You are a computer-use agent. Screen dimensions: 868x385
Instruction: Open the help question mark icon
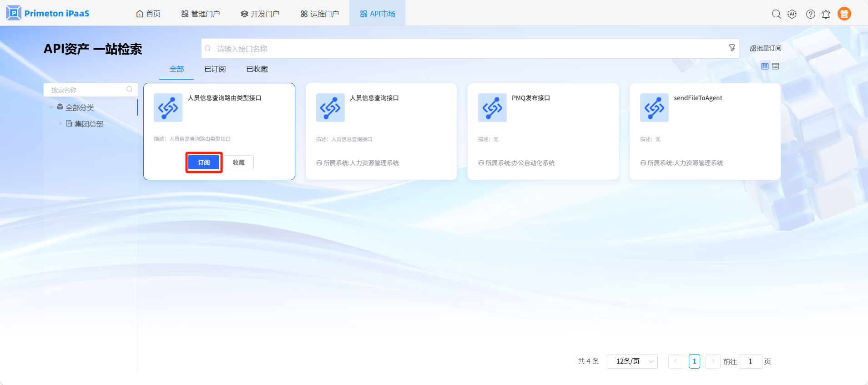tap(810, 14)
